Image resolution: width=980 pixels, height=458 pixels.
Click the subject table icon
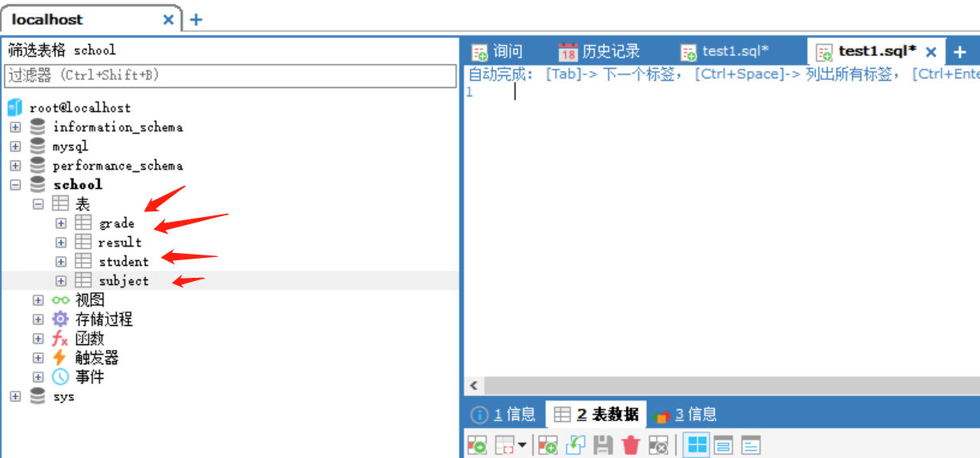click(x=83, y=280)
